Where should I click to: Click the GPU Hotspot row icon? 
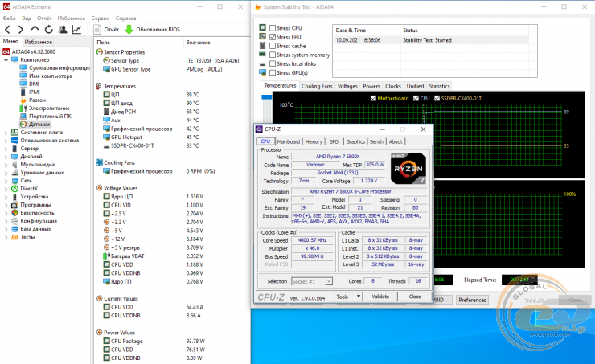click(x=107, y=137)
